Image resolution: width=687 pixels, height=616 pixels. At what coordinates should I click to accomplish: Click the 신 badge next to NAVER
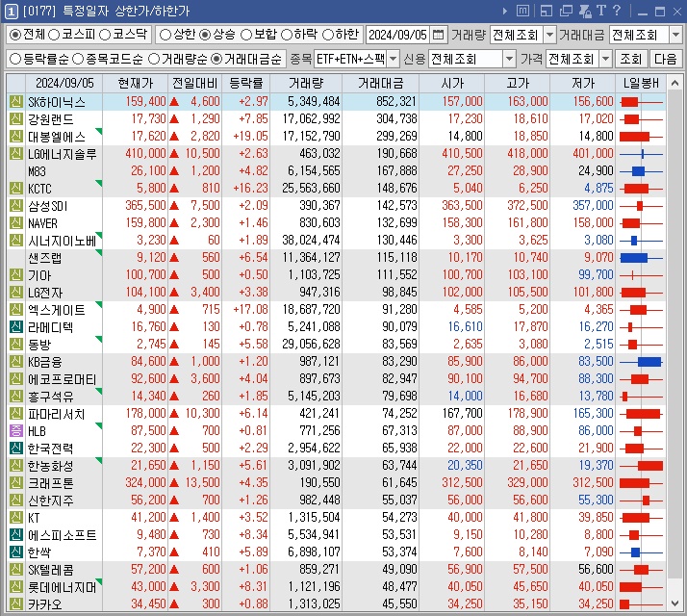16,223
